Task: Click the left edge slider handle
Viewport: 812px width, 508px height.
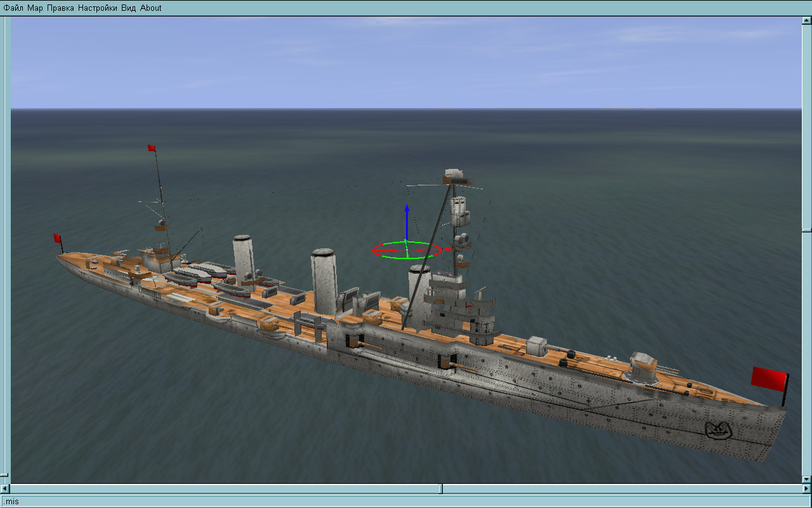Action: [x=4, y=474]
